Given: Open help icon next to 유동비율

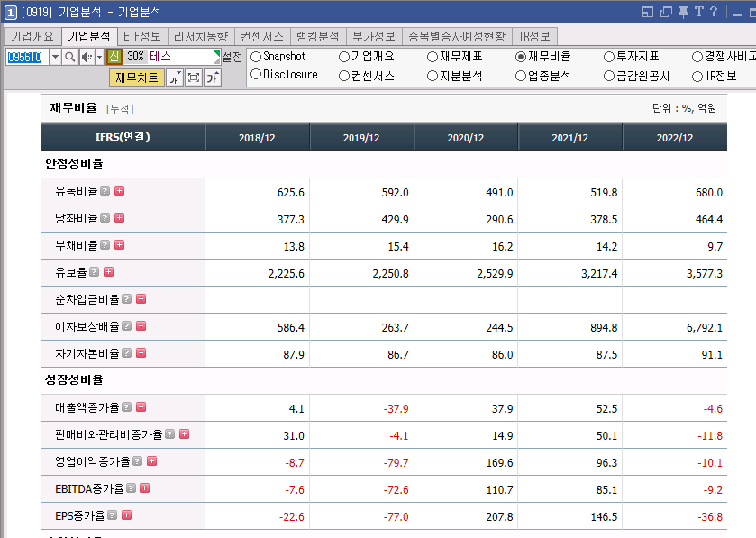Looking at the screenshot, I should pyautogui.click(x=105, y=191).
